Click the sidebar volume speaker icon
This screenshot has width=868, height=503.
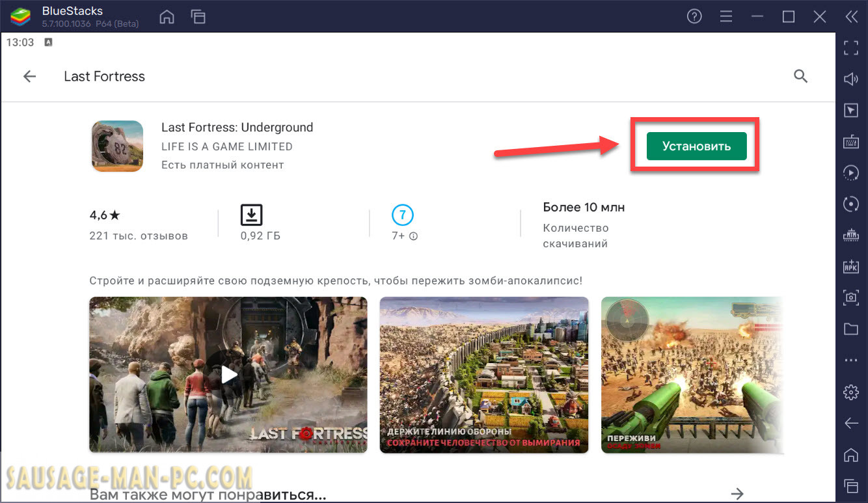851,79
